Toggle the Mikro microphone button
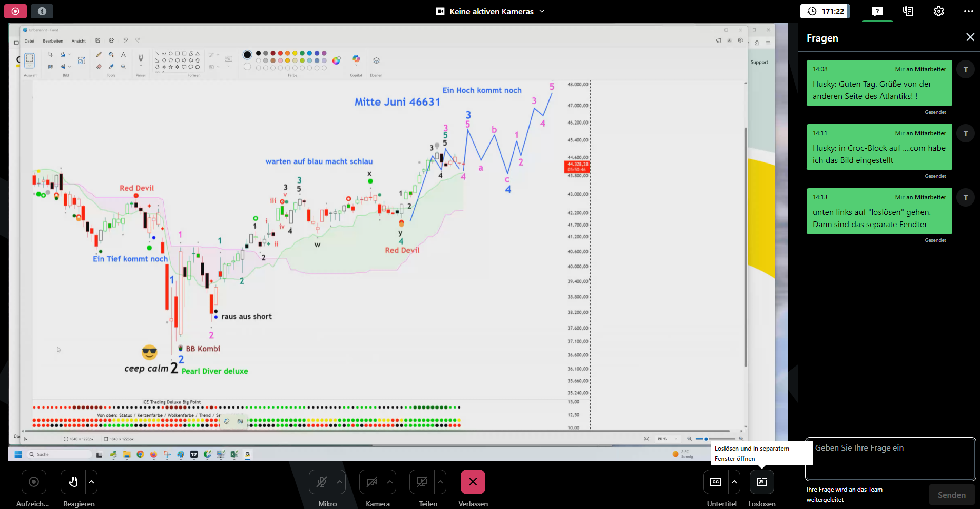Image resolution: width=980 pixels, height=509 pixels. pyautogui.click(x=322, y=482)
